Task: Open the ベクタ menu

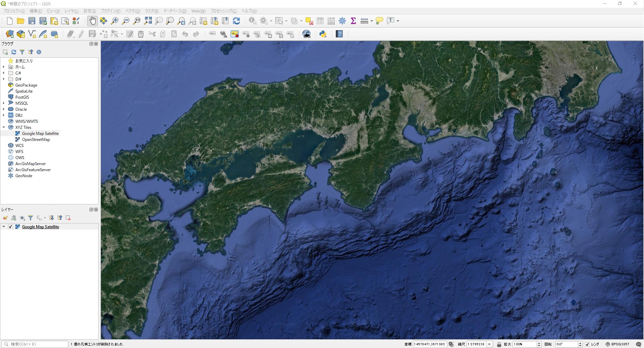Action: (x=132, y=11)
